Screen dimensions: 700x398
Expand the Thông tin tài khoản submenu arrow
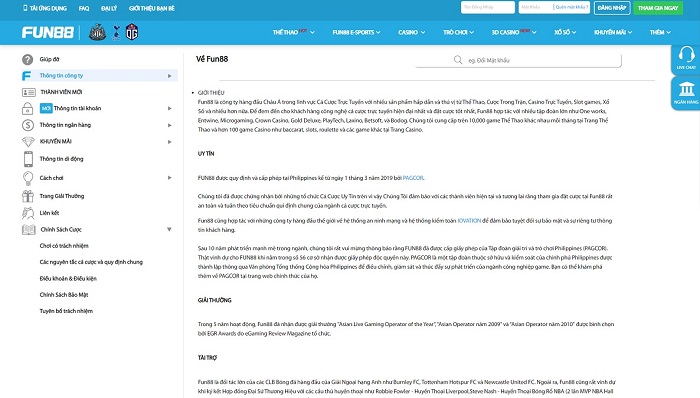tap(170, 108)
